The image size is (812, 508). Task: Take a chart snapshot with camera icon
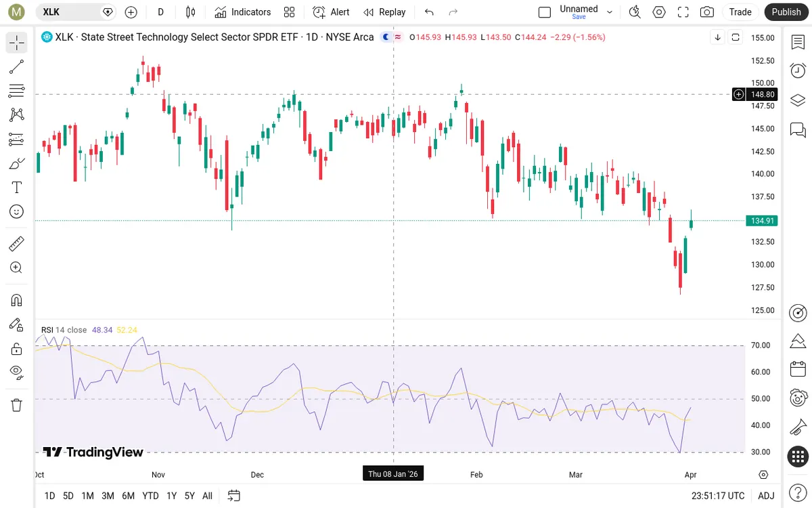(x=707, y=12)
